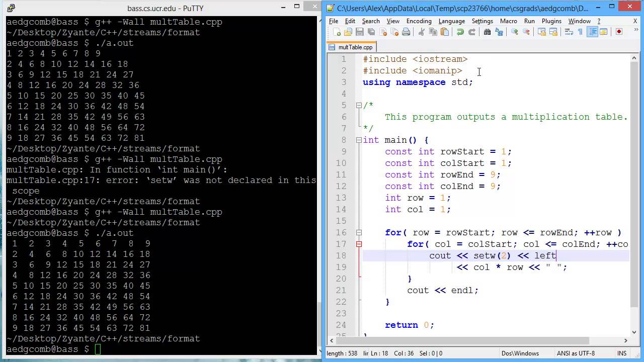Click the 'length : 538' status bar text
The image size is (644, 362).
[342, 353]
